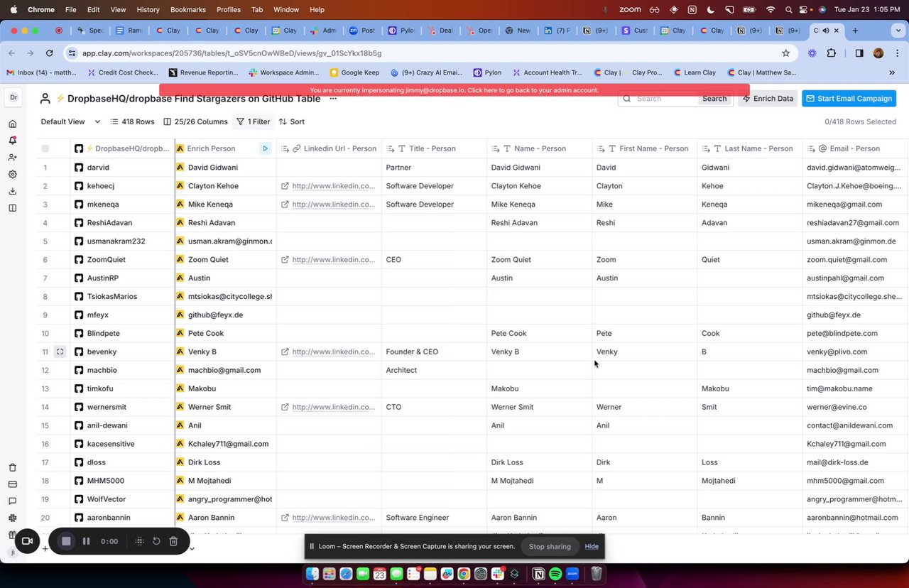Open the Home icon in Clay sidebar
The width and height of the screenshot is (909, 588).
pyautogui.click(x=13, y=124)
